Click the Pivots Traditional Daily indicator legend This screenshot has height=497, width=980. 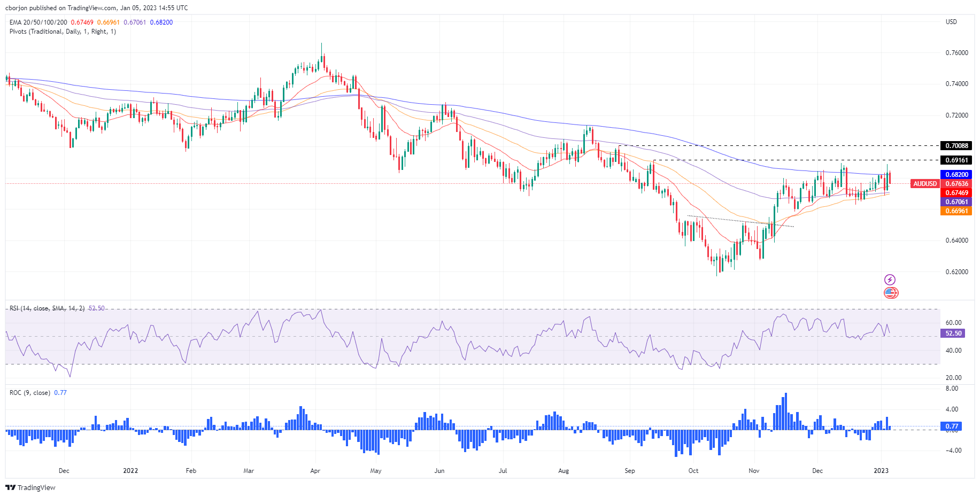pos(63,32)
